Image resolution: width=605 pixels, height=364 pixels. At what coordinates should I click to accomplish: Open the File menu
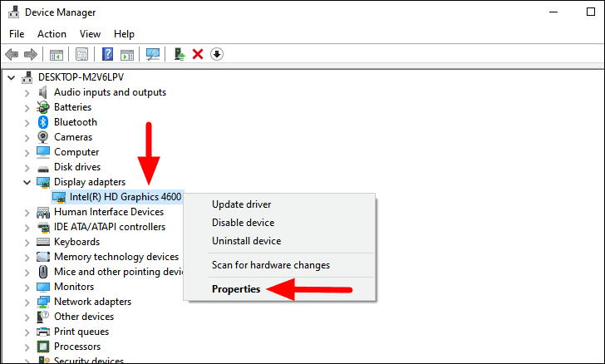click(17, 34)
